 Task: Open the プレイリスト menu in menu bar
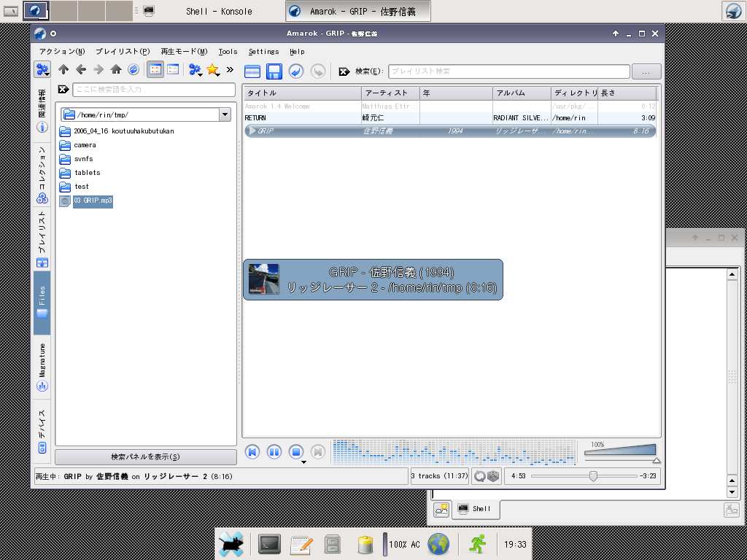123,52
